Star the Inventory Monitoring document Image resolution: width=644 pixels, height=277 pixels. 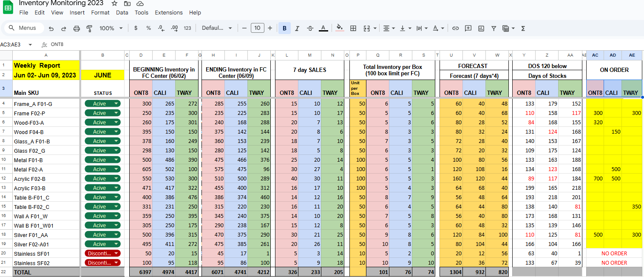114,3
